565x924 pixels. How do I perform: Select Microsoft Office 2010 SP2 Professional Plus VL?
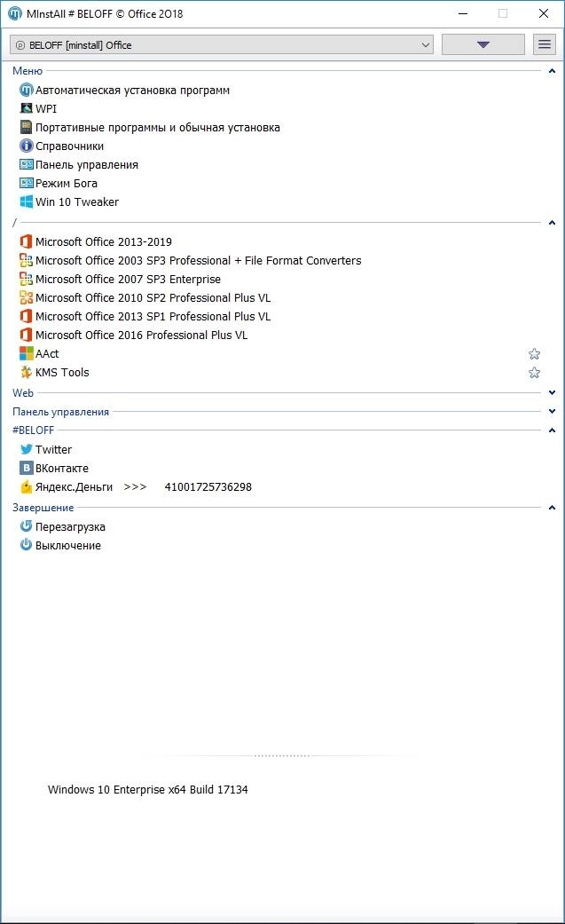pyautogui.click(x=153, y=297)
